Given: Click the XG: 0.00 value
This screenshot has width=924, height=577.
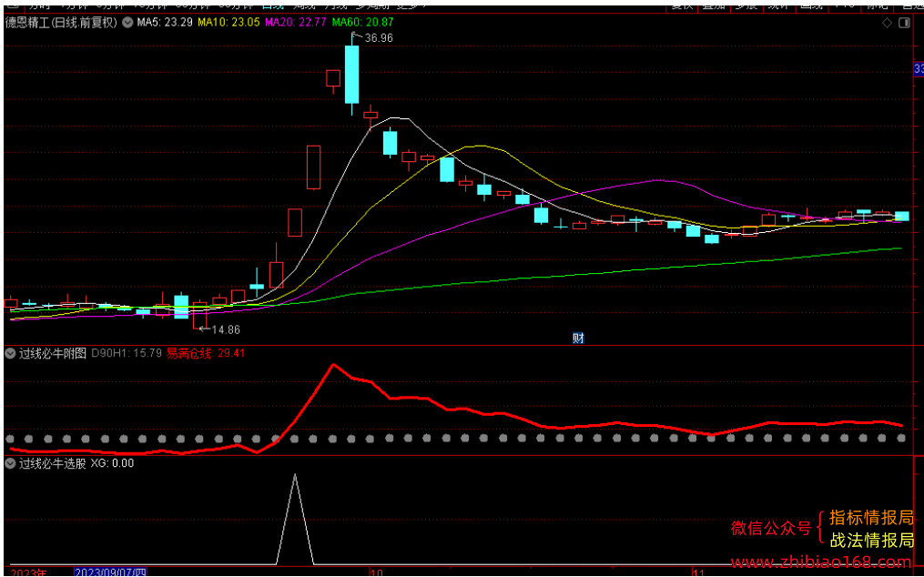Looking at the screenshot, I should 112,463.
